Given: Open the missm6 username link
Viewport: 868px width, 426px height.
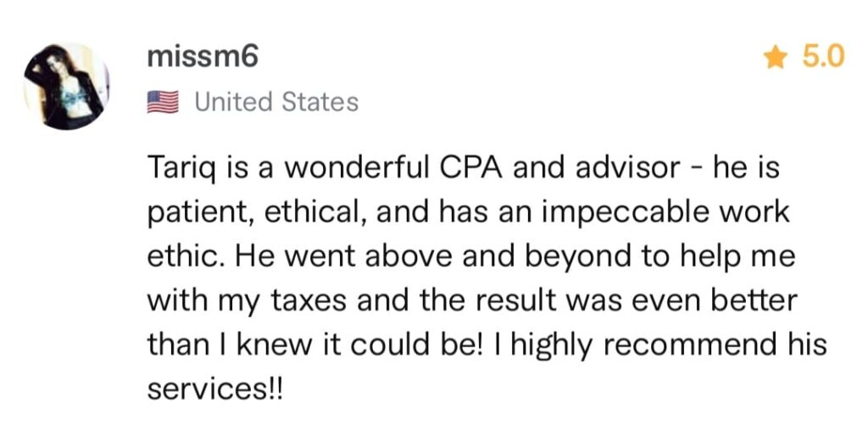Looking at the screenshot, I should coord(203,57).
